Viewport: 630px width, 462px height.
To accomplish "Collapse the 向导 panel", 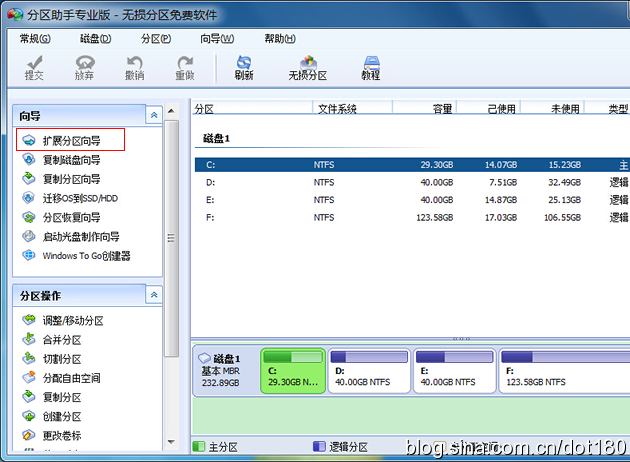I will click(x=154, y=115).
